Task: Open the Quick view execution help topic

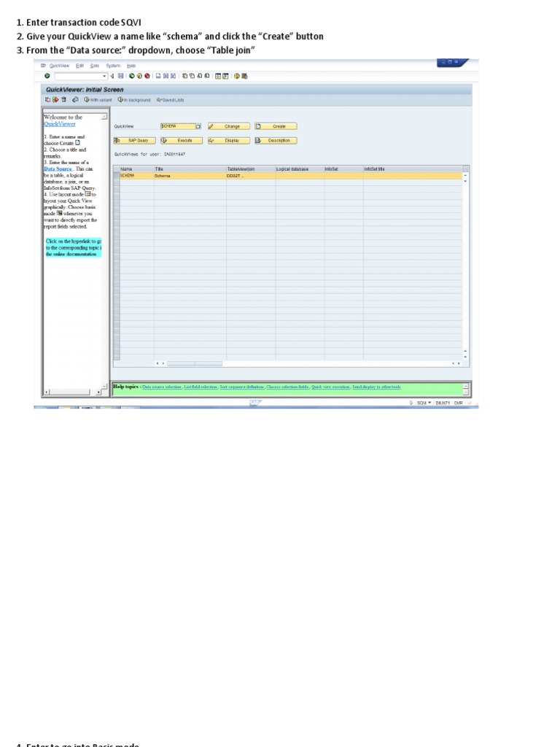Action: pos(330,387)
